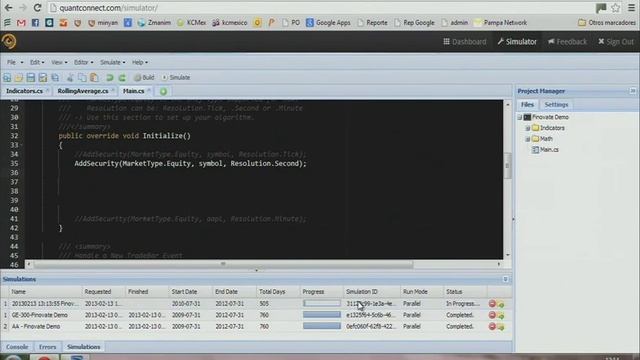Delete the GE-300-Finovate Demo simulation via red icon
Viewport: 640px width, 360px height.
point(492,315)
